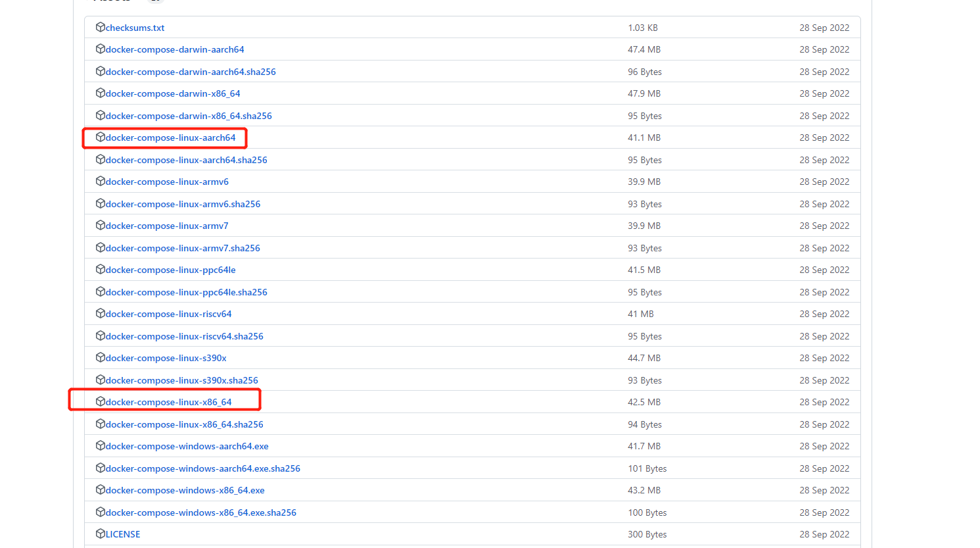Screen dimensions: 980x548
Task: Download docker-compose-windows-aarch64.exe file
Action: click(187, 446)
